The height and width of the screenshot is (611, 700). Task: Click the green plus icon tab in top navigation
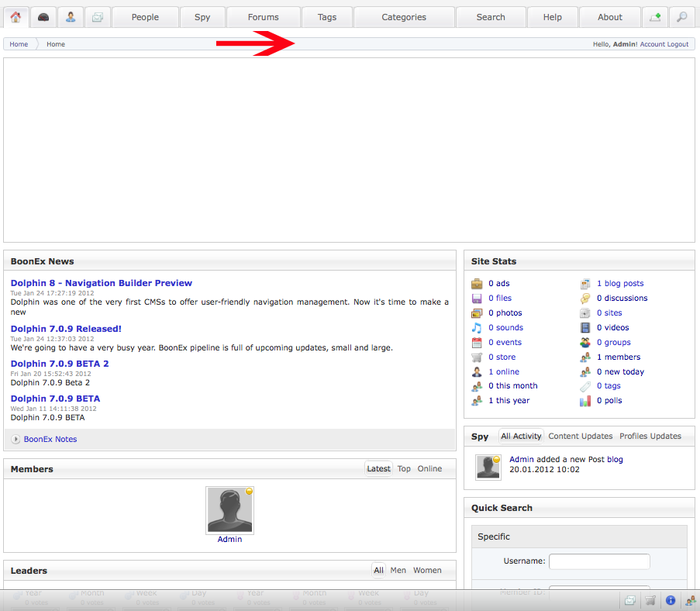[x=655, y=17]
